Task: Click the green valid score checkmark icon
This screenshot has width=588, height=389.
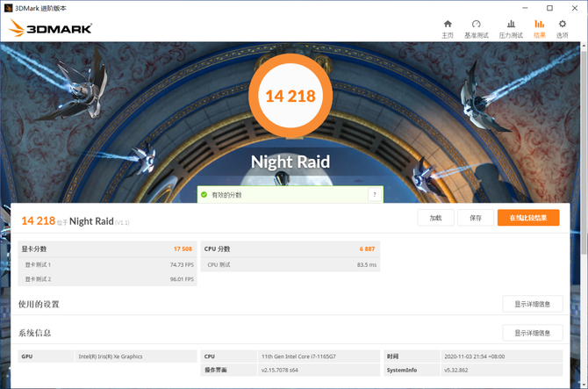Action: point(204,195)
